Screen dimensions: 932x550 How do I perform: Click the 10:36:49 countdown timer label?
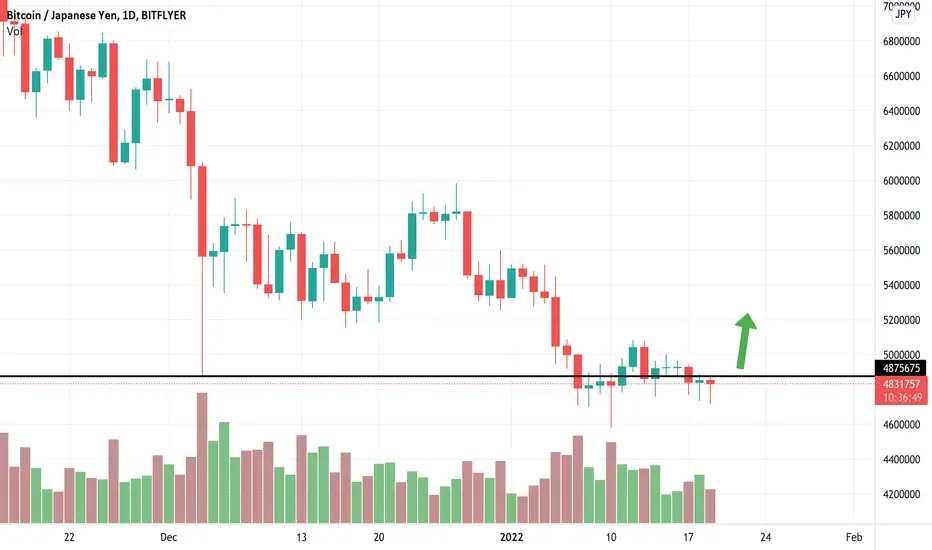902,398
